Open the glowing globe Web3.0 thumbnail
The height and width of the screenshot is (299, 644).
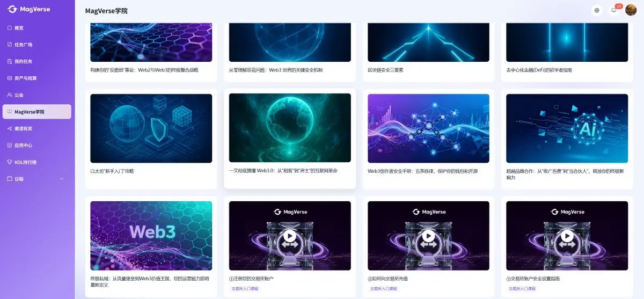(x=290, y=128)
